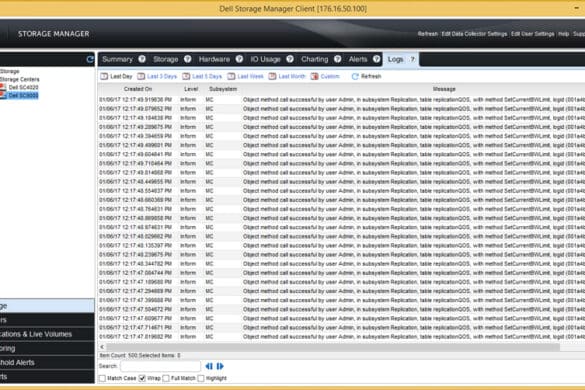The width and height of the screenshot is (585, 390).
Task: Enable the Match Case checkbox
Action: pos(102,378)
